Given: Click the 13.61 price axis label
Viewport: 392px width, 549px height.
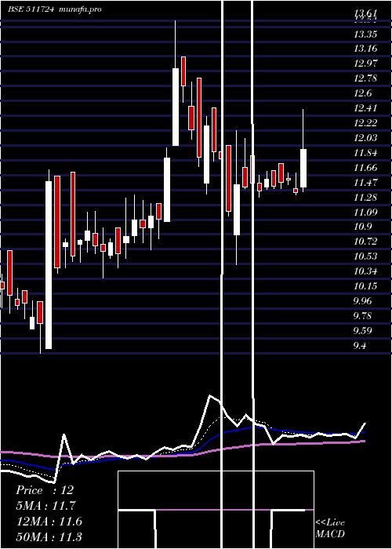Looking at the screenshot, I should pos(366,13).
